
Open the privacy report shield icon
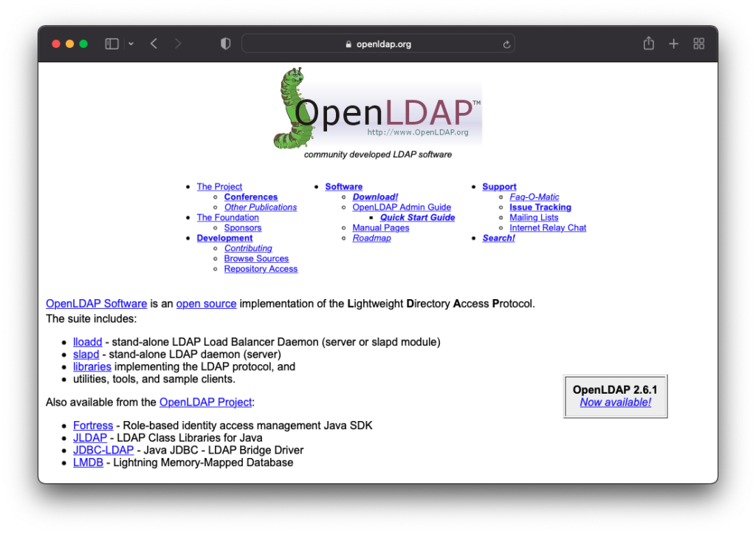(225, 44)
